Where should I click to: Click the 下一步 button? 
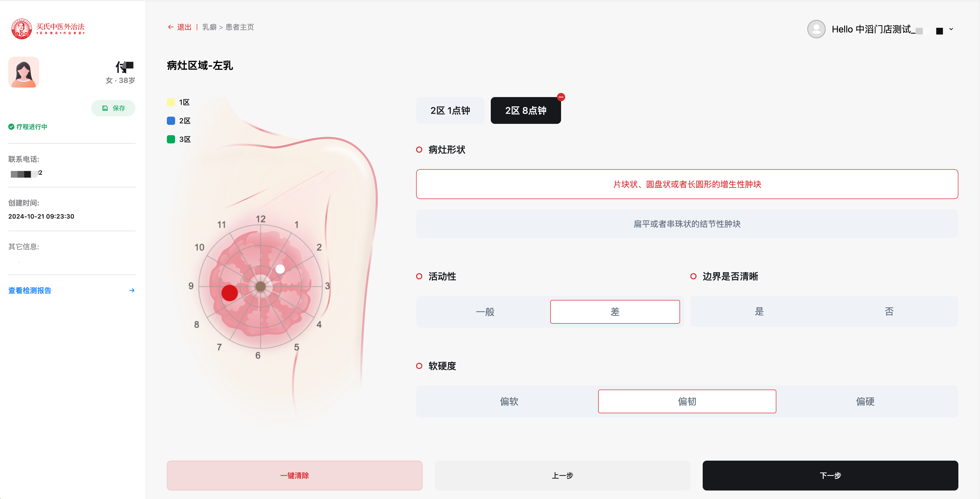pyautogui.click(x=830, y=475)
